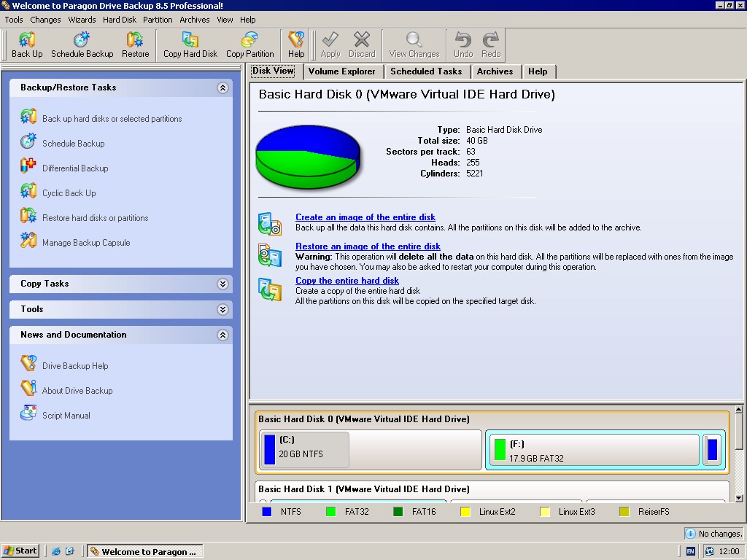Click the Welcome to Paragon taskbar button
The width and height of the screenshot is (747, 560).
145,551
